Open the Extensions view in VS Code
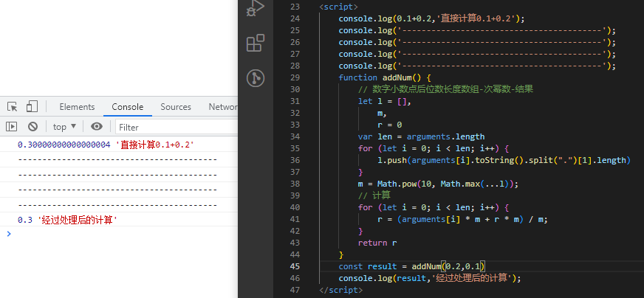The height and width of the screenshot is (298, 644). 255,44
